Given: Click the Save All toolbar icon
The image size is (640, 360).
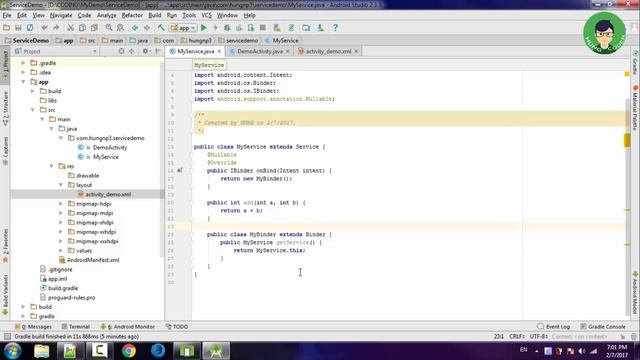Looking at the screenshot, I should [18, 28].
